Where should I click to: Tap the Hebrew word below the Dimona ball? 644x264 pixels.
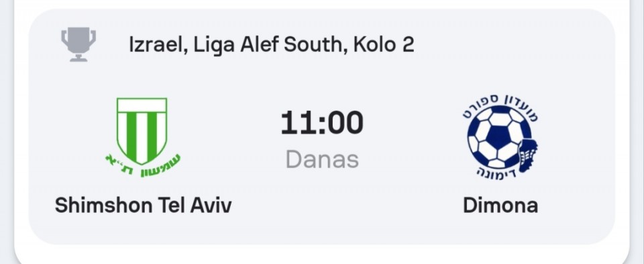tap(497, 173)
